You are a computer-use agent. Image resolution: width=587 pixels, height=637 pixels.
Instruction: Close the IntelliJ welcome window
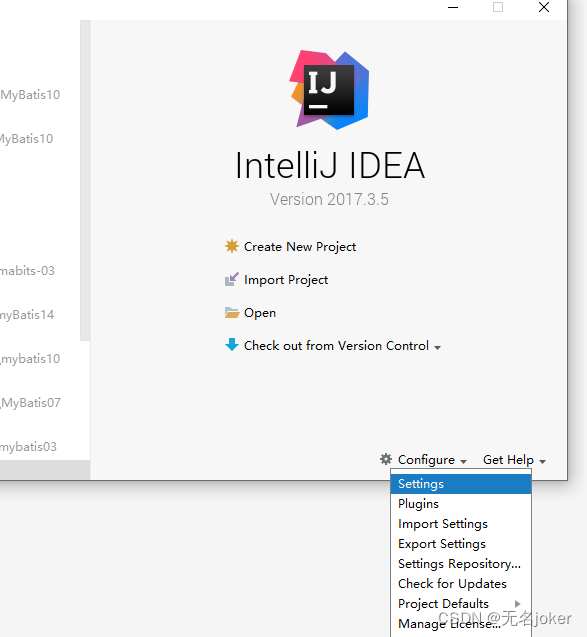point(544,7)
